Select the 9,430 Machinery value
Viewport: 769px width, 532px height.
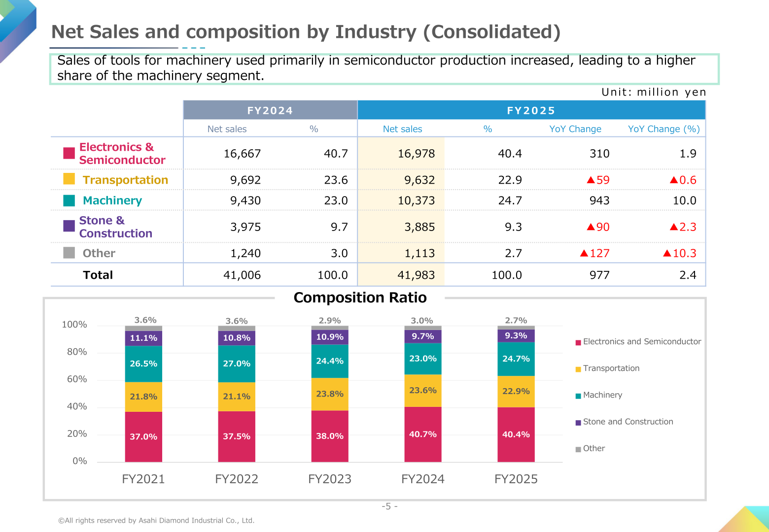point(245,200)
